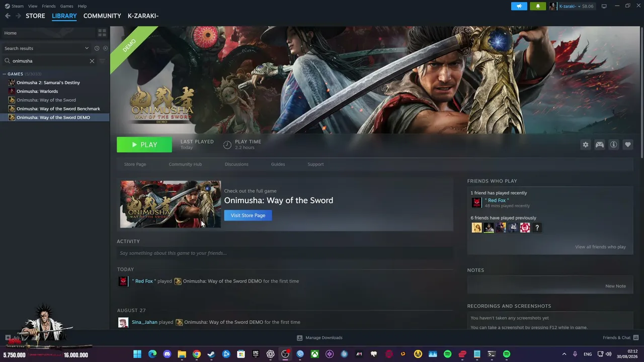Click the question mark friend avatar

(537, 228)
